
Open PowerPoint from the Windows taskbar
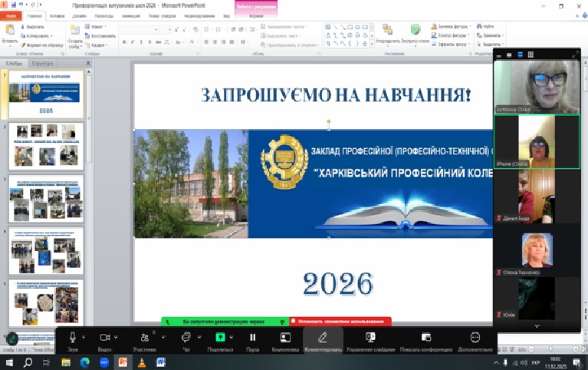(x=122, y=362)
